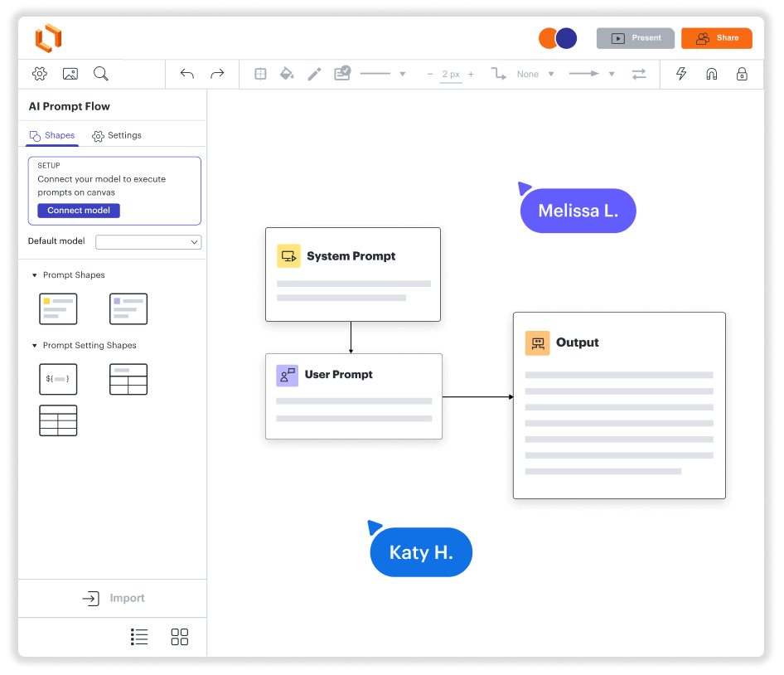Screen dimensions: 784x675
Task: Click the lightning bolt actions icon
Action: click(x=681, y=74)
